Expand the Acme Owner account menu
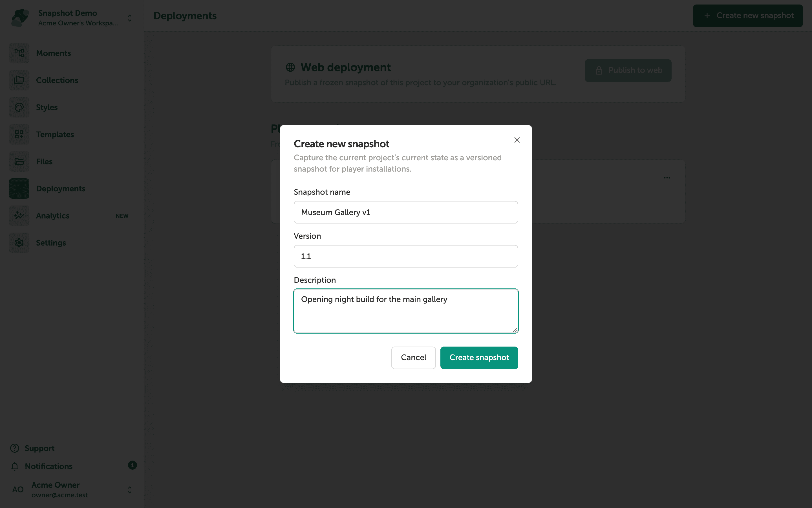Image resolution: width=812 pixels, height=508 pixels. (x=129, y=490)
